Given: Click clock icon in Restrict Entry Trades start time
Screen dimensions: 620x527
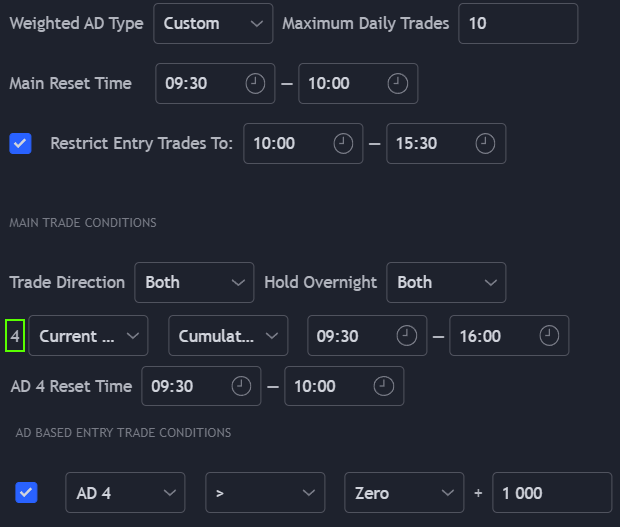Looking at the screenshot, I should [343, 144].
